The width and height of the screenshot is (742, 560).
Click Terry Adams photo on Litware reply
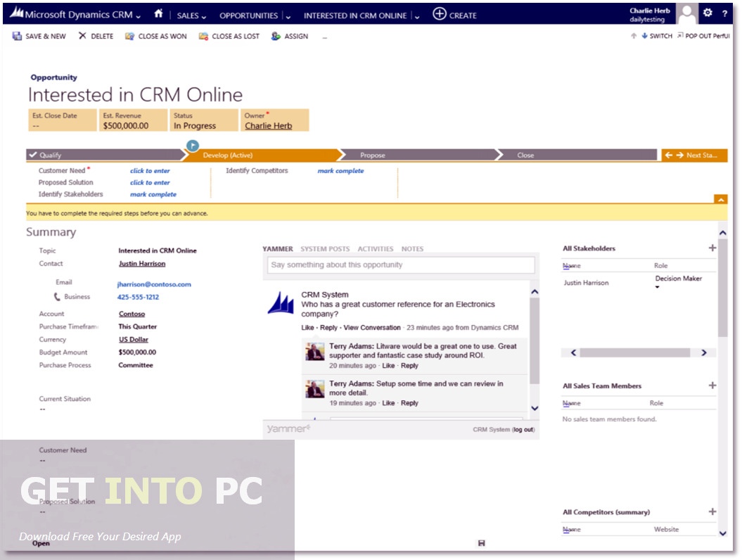(314, 352)
